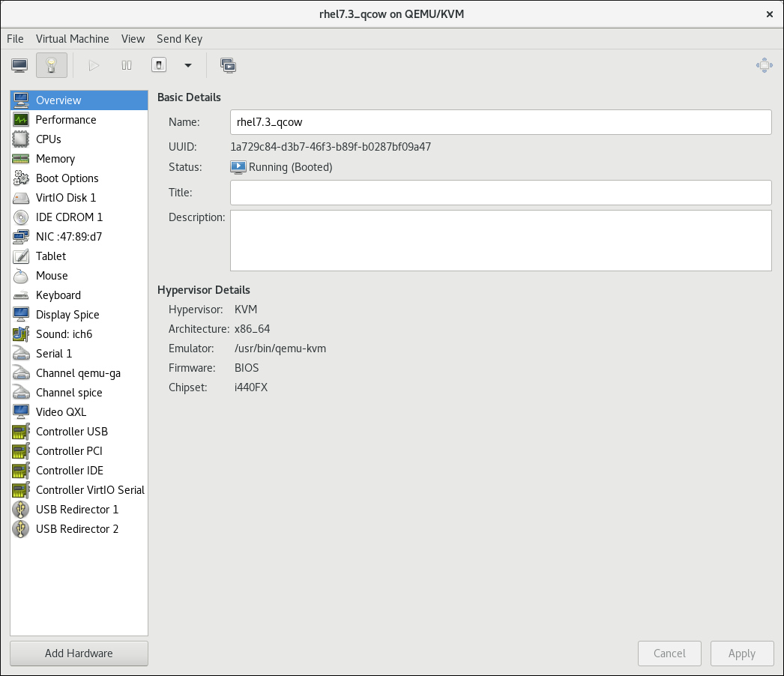The image size is (784, 676).
Task: Open the Send Key menu
Action: [x=179, y=39]
